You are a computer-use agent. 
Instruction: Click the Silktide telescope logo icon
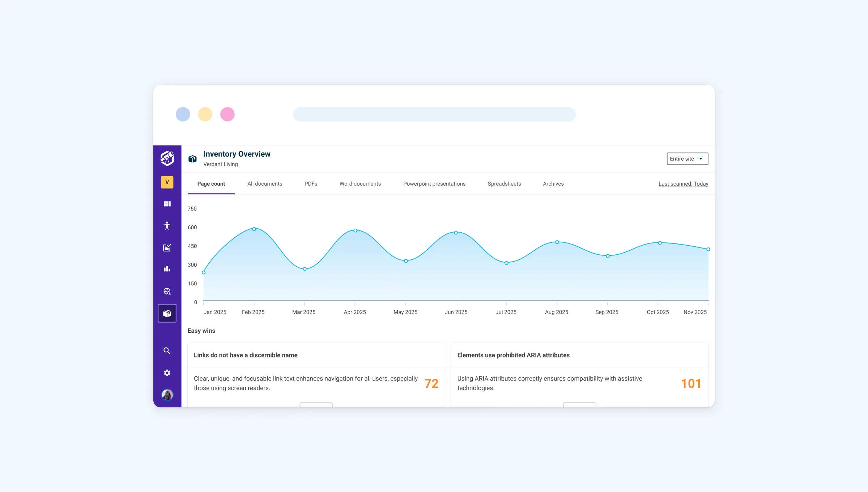[x=167, y=158]
